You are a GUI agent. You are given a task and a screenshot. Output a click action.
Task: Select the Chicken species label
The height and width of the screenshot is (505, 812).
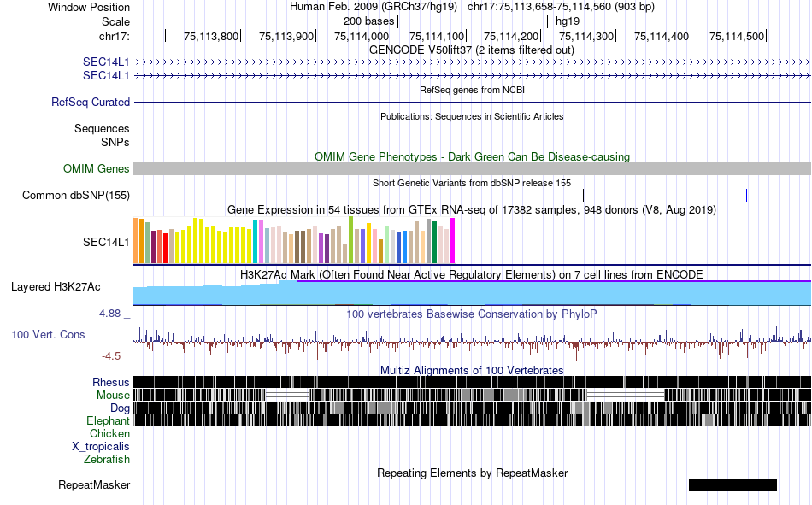(x=109, y=433)
